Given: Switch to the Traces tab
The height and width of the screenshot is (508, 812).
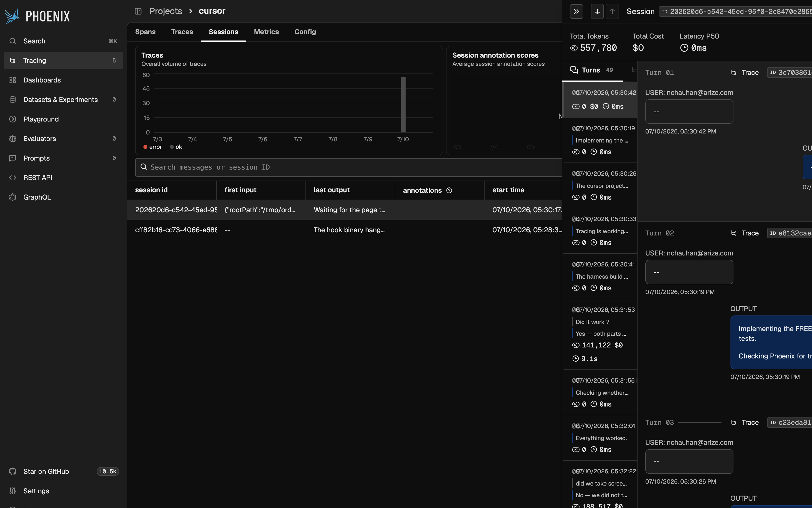Looking at the screenshot, I should pyautogui.click(x=182, y=32).
